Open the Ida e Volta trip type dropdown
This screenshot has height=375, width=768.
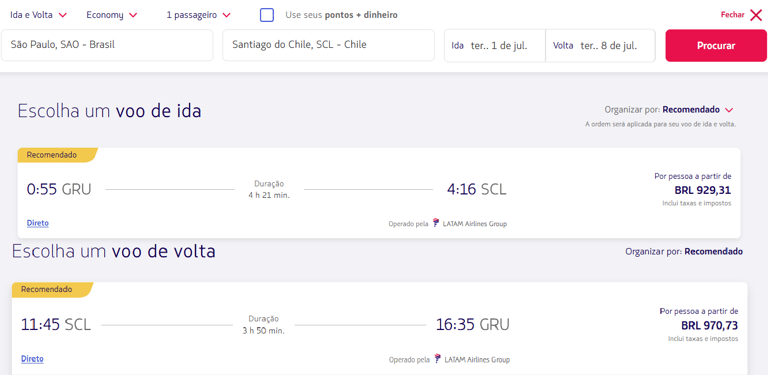[38, 15]
